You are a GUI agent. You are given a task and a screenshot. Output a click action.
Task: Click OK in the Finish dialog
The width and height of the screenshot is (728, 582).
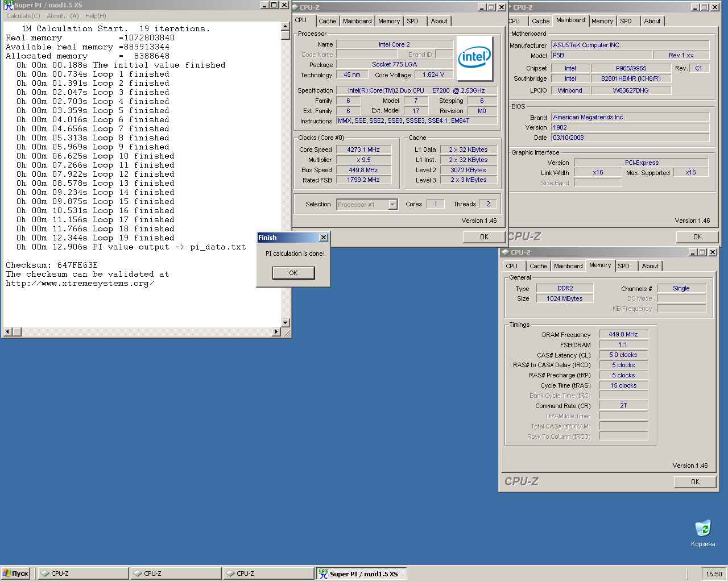(x=293, y=273)
